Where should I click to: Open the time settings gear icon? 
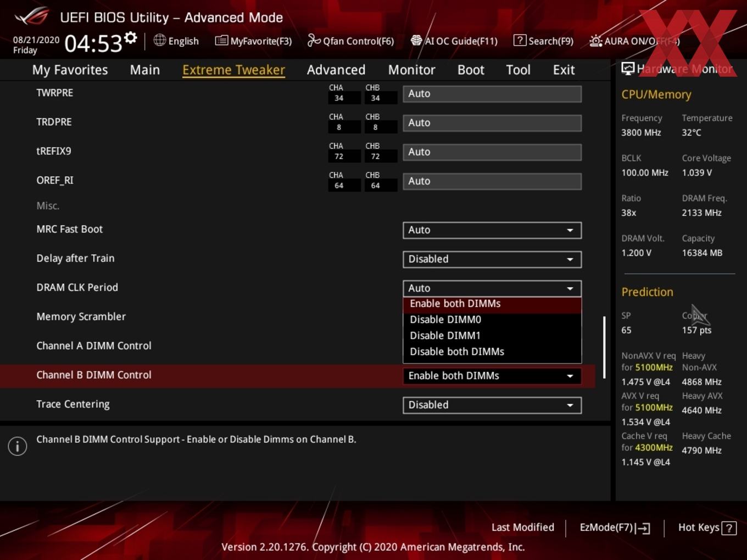pyautogui.click(x=131, y=37)
